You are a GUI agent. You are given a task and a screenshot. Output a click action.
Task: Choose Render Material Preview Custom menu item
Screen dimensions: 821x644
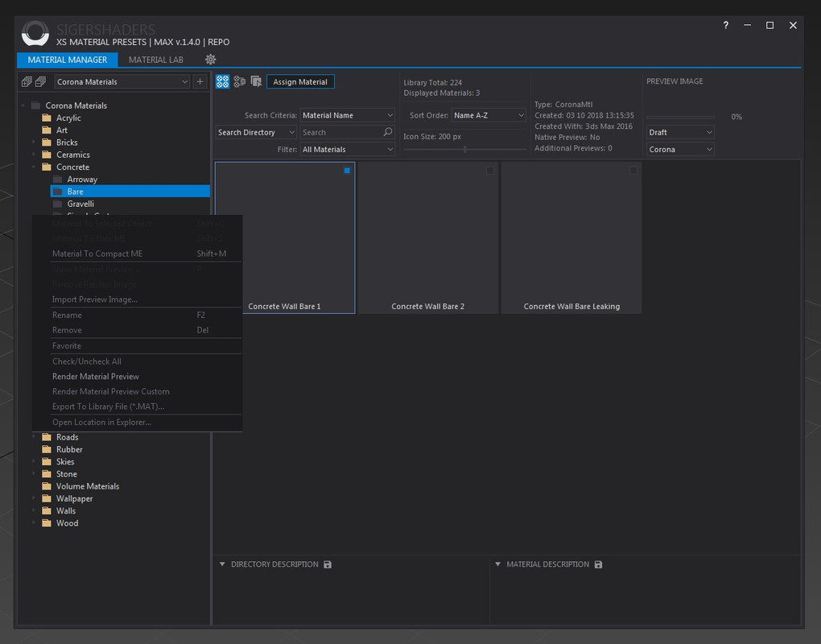137,391
